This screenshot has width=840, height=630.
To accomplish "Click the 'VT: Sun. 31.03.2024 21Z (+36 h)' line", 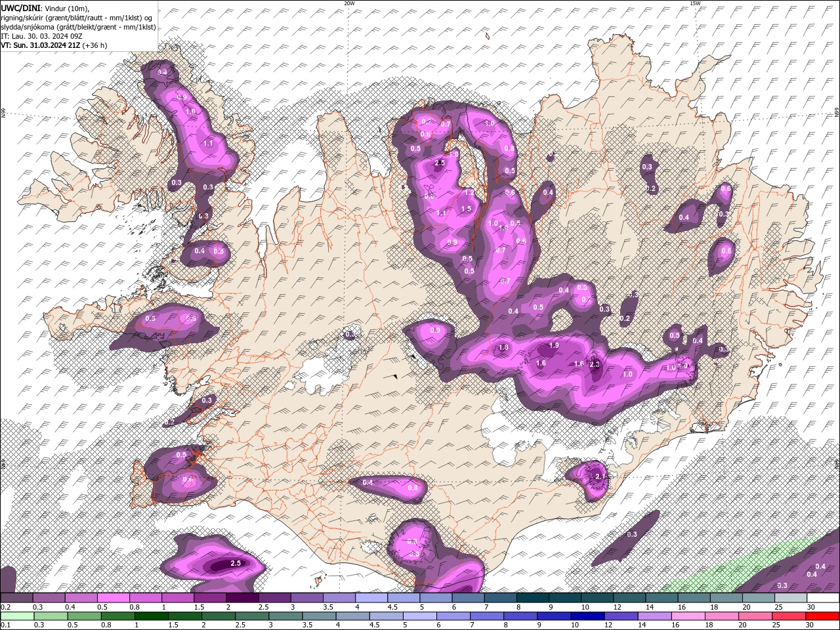I will [x=54, y=45].
